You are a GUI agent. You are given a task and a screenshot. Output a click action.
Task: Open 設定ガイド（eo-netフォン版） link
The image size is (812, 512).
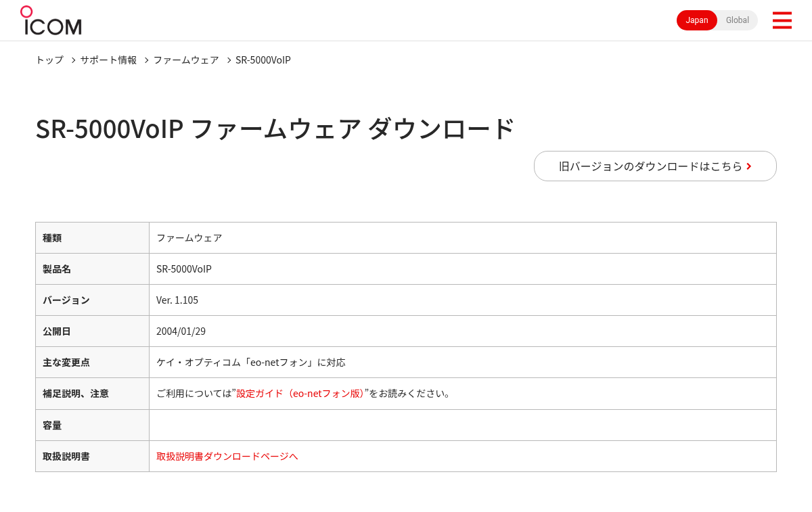(300, 393)
